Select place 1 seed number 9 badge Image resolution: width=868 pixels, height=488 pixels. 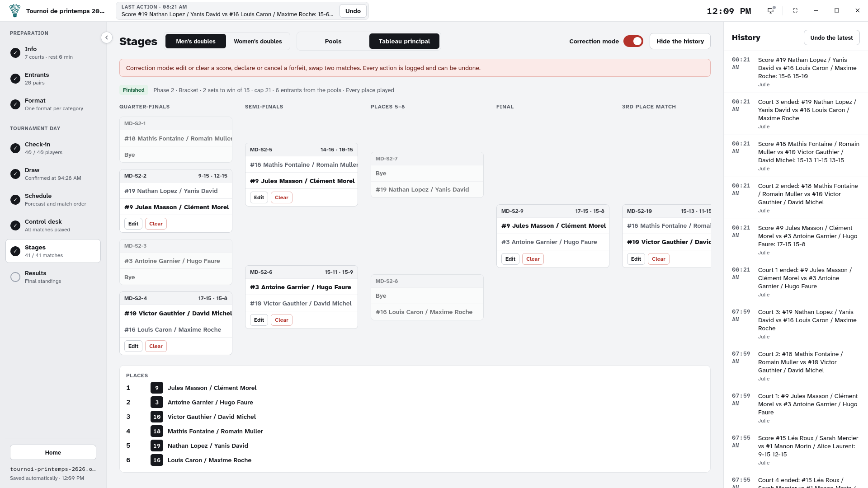(x=156, y=388)
